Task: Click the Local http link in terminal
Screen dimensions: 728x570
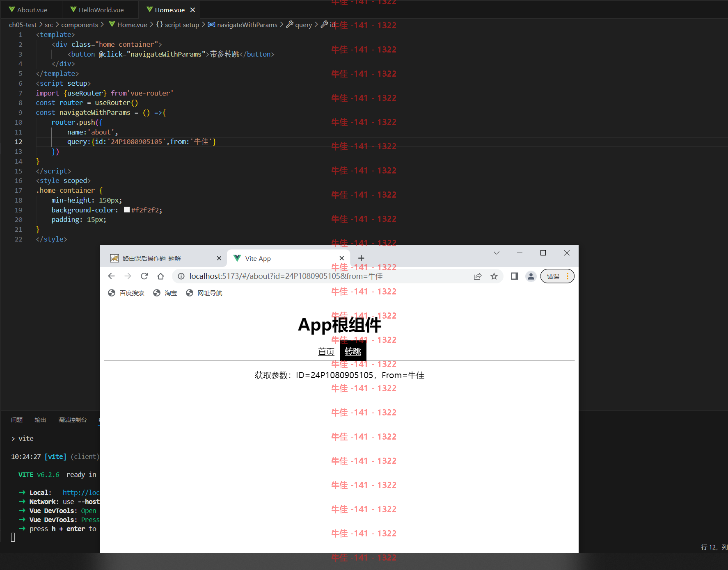Action: [x=81, y=493]
